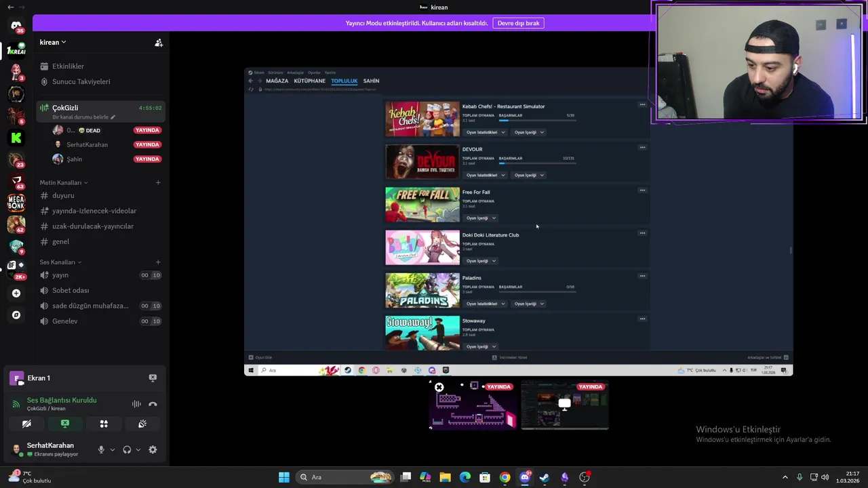The image size is (868, 488).
Task: Open three-dots menu for Doki Doki Literature Club
Action: (642, 233)
